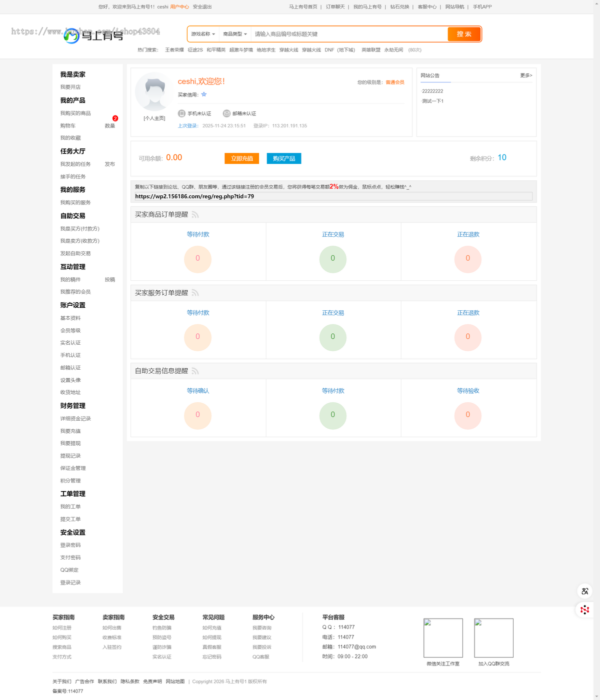Open announcement 22222222

432,91
